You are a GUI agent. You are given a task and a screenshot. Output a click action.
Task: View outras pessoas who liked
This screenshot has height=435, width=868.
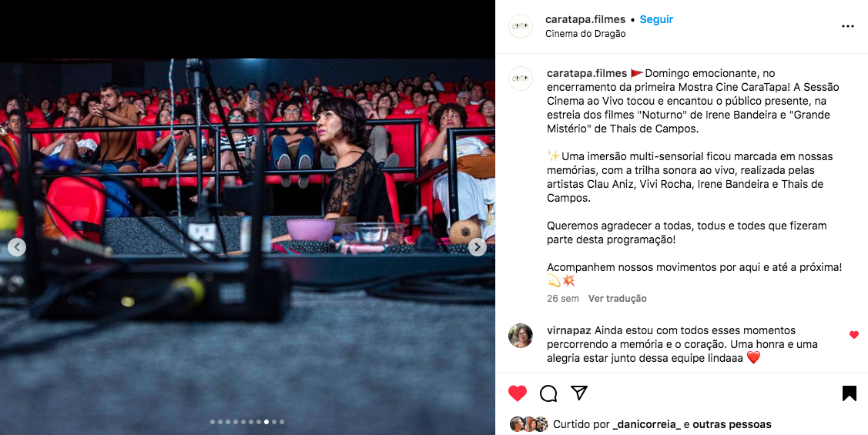point(732,424)
